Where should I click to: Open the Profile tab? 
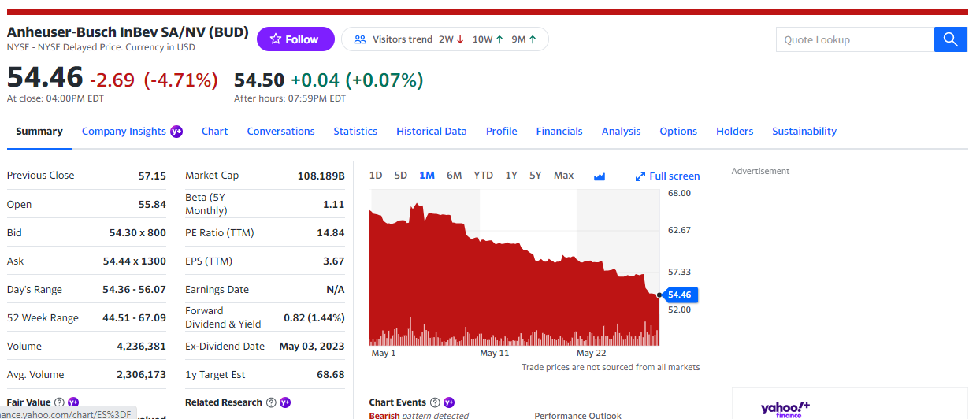[502, 132]
